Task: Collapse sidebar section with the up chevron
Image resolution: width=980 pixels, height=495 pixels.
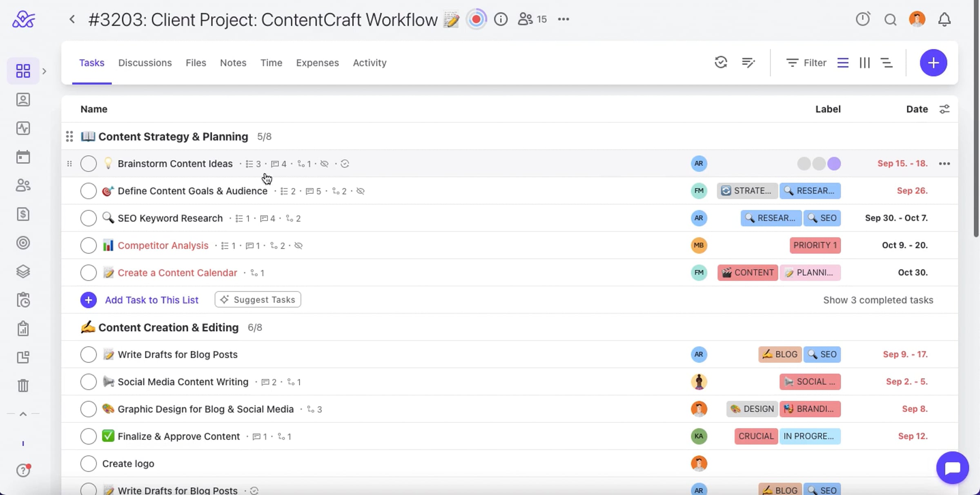Action: click(23, 414)
